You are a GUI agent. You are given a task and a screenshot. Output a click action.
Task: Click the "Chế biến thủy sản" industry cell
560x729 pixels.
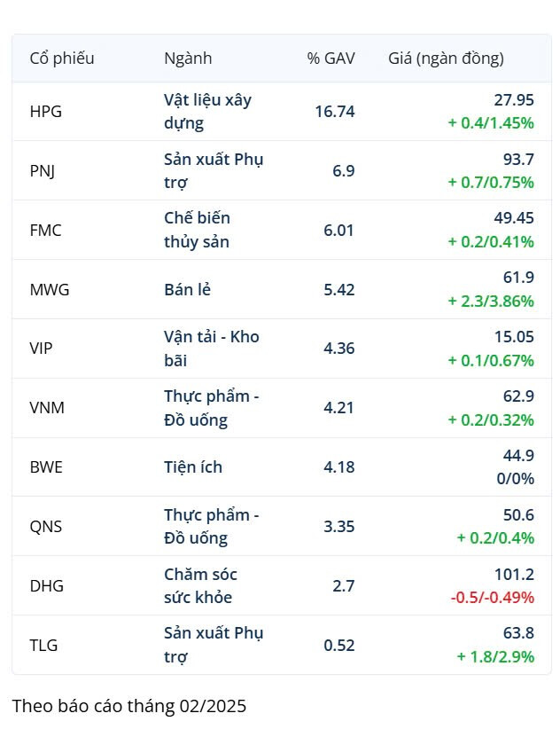[200, 231]
